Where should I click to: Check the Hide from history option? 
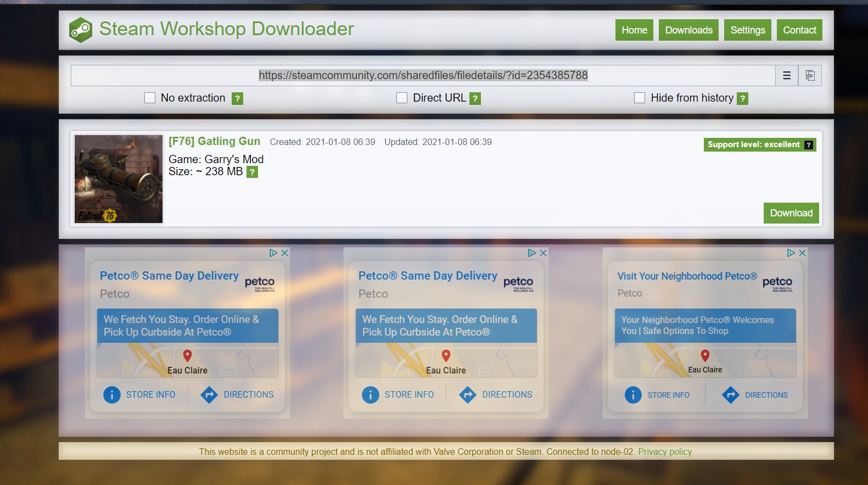[640, 98]
